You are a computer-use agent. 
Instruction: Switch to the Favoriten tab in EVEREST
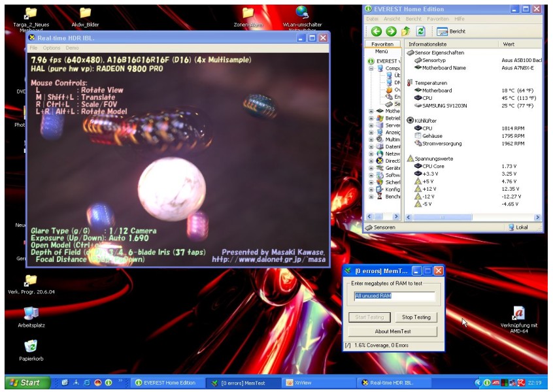[382, 44]
